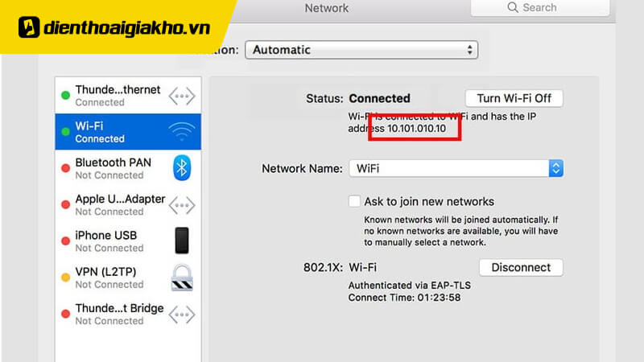Click the Bluetooth PAN icon
644x362 pixels.
(x=182, y=168)
